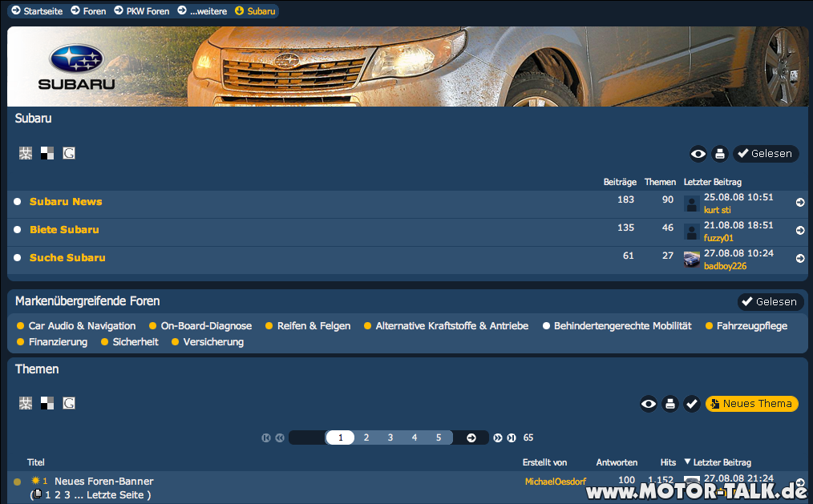This screenshot has width=813, height=504.
Task: Click the eye icon in the Subaru section
Action: coord(698,154)
